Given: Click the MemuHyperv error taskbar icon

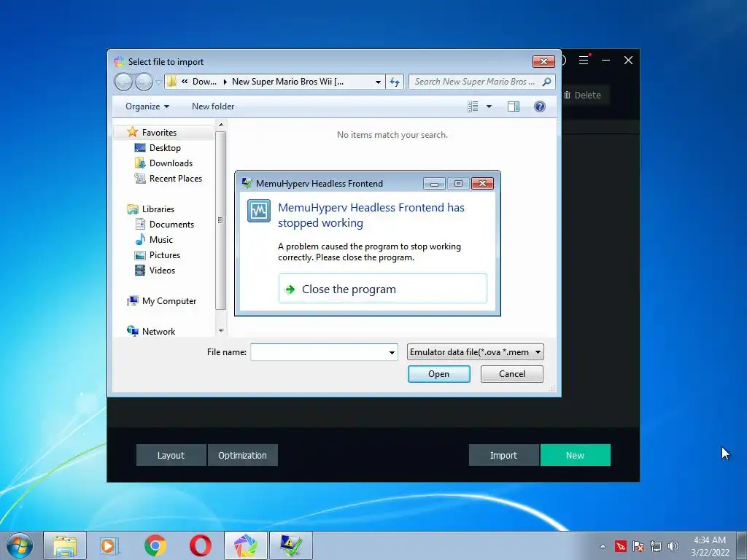Looking at the screenshot, I should coord(291,545).
